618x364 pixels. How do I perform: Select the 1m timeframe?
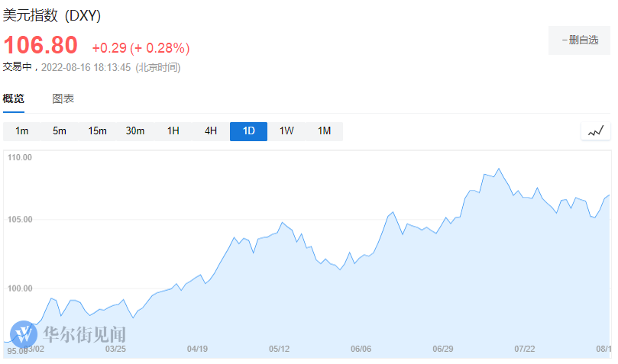tap(22, 131)
